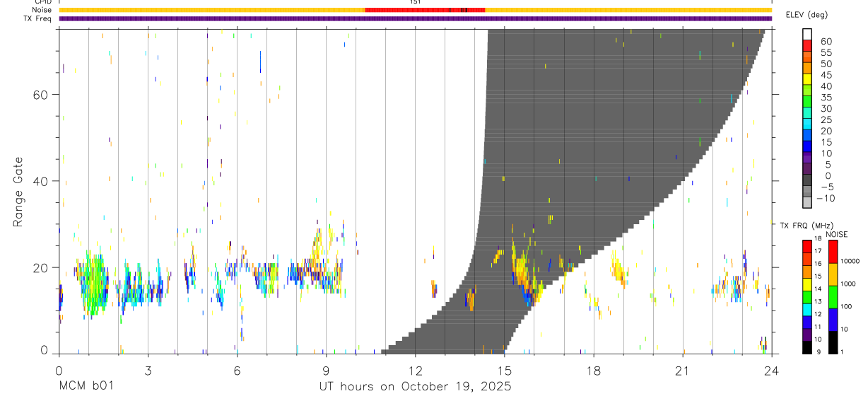
Task: Click the 'ELEV (deg)' legend title
Action: click(809, 16)
